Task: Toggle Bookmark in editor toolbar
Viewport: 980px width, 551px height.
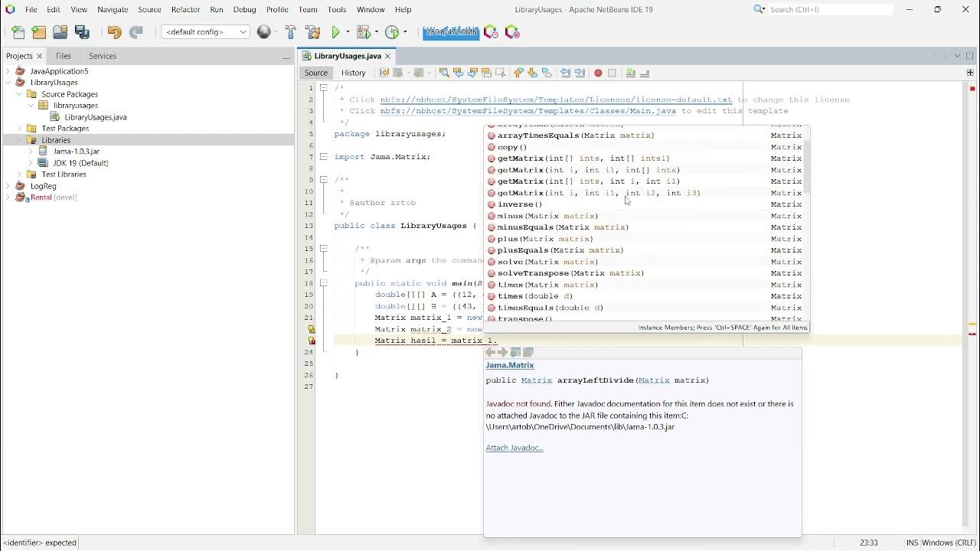Action: click(x=547, y=73)
